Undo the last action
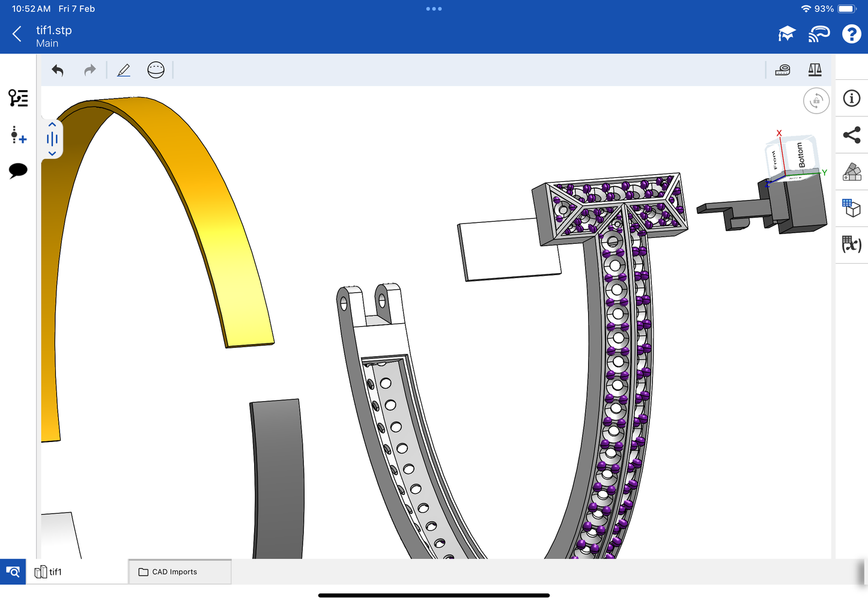868x603 pixels. tap(58, 70)
